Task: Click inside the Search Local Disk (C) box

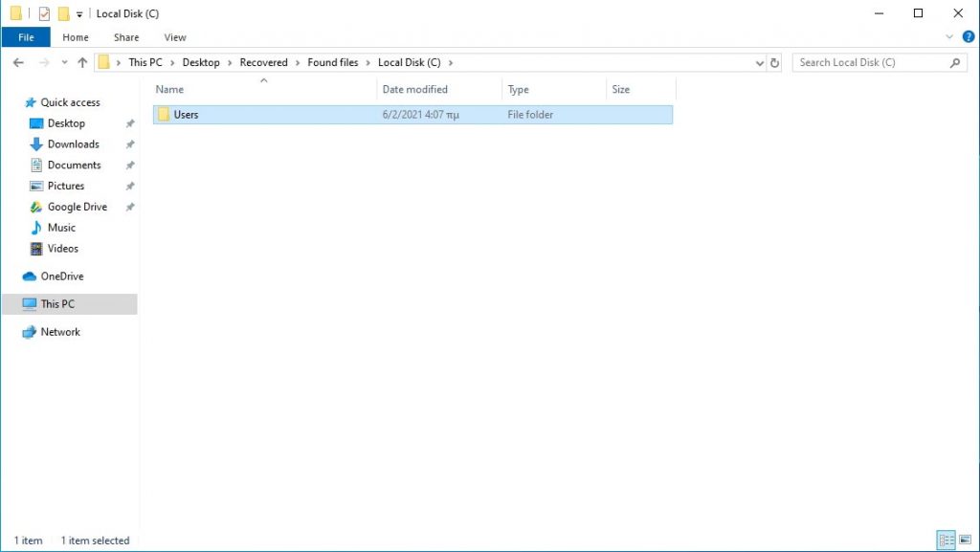Action: (871, 62)
